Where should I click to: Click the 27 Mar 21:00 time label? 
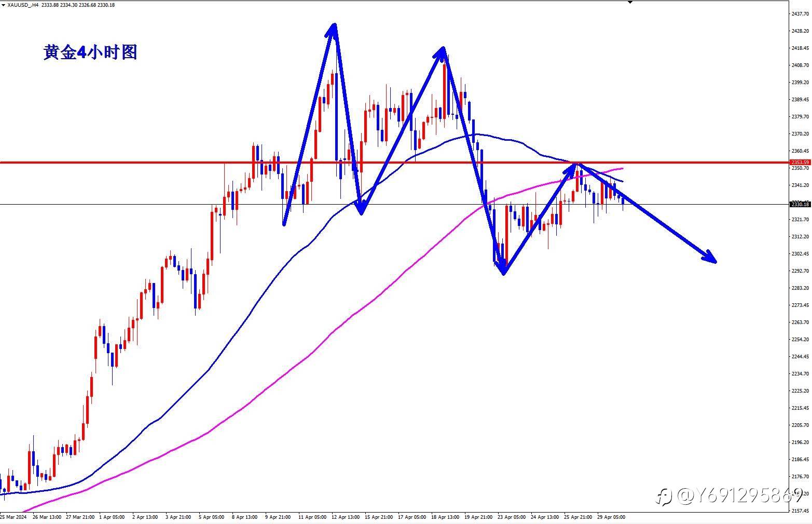(80, 517)
